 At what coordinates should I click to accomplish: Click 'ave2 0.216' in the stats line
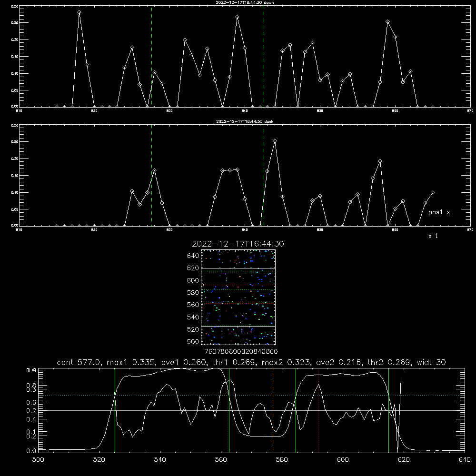tap(339, 362)
